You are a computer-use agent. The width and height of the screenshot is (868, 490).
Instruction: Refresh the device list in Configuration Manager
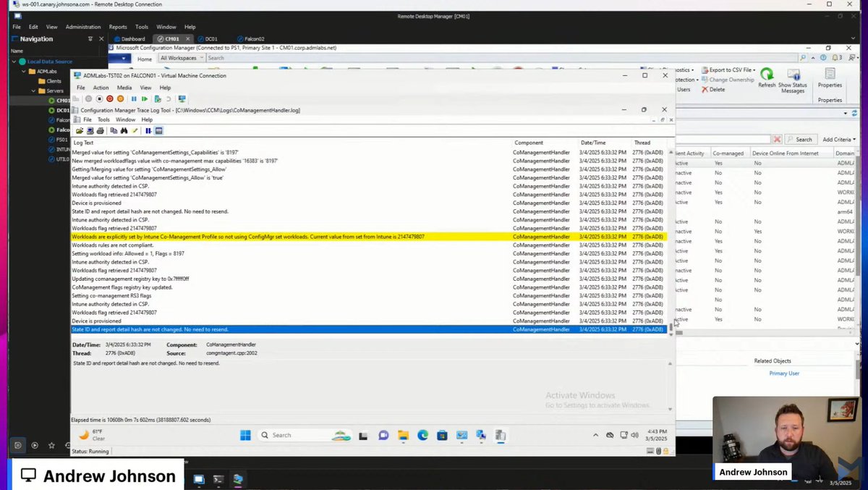click(766, 80)
